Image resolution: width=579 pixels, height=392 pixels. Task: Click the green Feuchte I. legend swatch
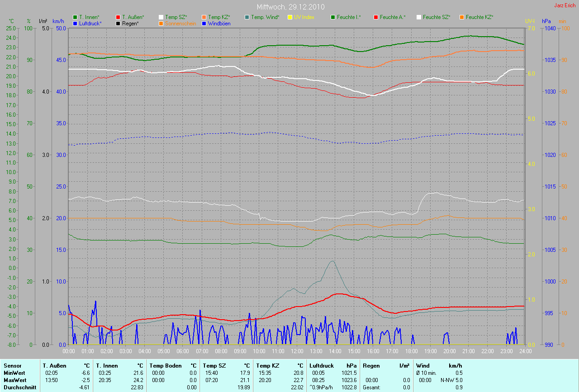coord(333,17)
